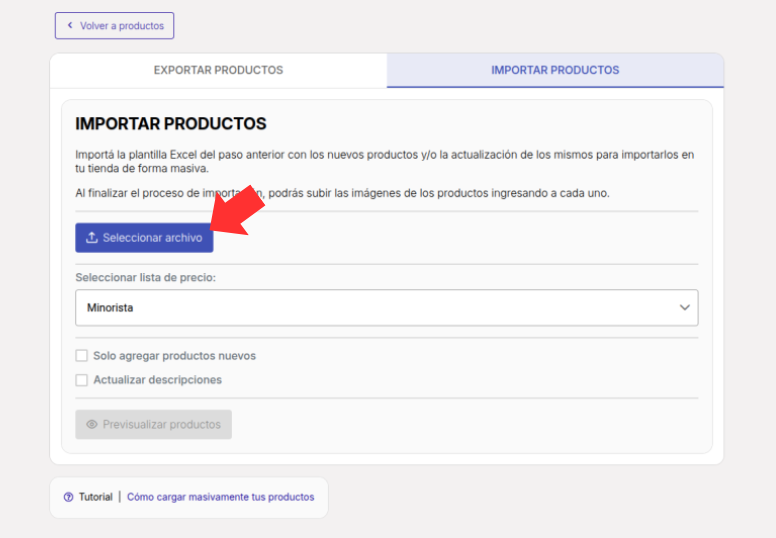This screenshot has height=538, width=776.
Task: Click the Solo agregar productos nuevos label text
Action: (175, 356)
